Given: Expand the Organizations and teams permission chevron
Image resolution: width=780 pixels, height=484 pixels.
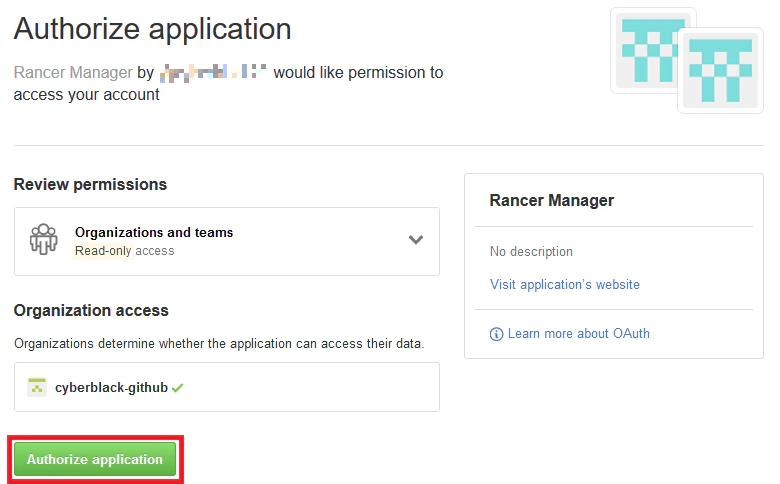Looking at the screenshot, I should (x=416, y=240).
